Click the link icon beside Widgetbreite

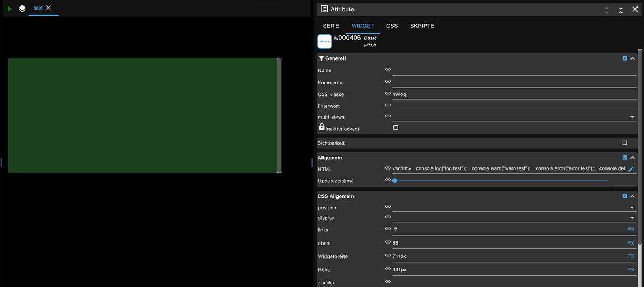pyautogui.click(x=388, y=256)
